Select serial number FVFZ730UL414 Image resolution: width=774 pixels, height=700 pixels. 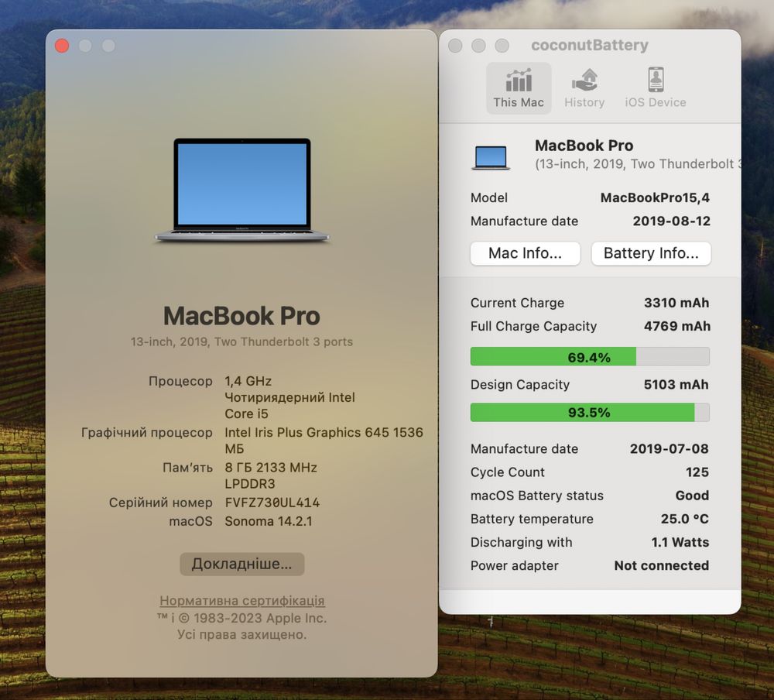pyautogui.click(x=272, y=503)
